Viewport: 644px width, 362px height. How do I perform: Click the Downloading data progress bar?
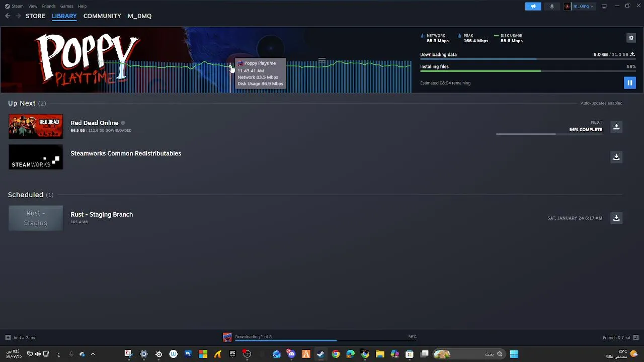coord(528,59)
